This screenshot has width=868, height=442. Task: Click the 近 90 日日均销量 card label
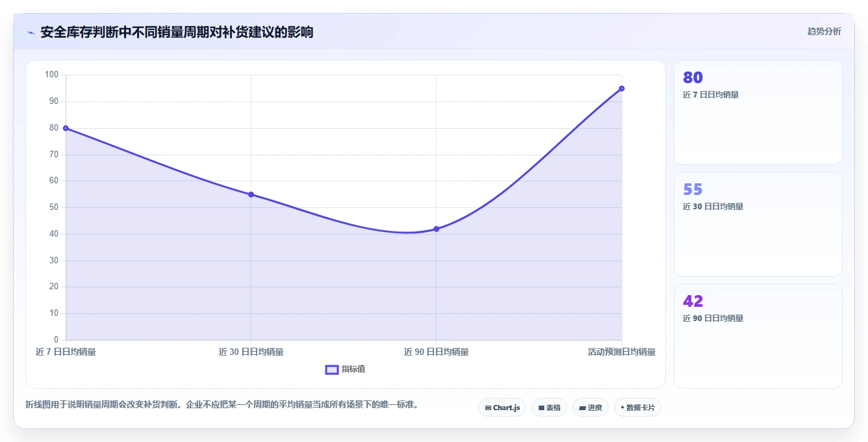click(x=713, y=318)
